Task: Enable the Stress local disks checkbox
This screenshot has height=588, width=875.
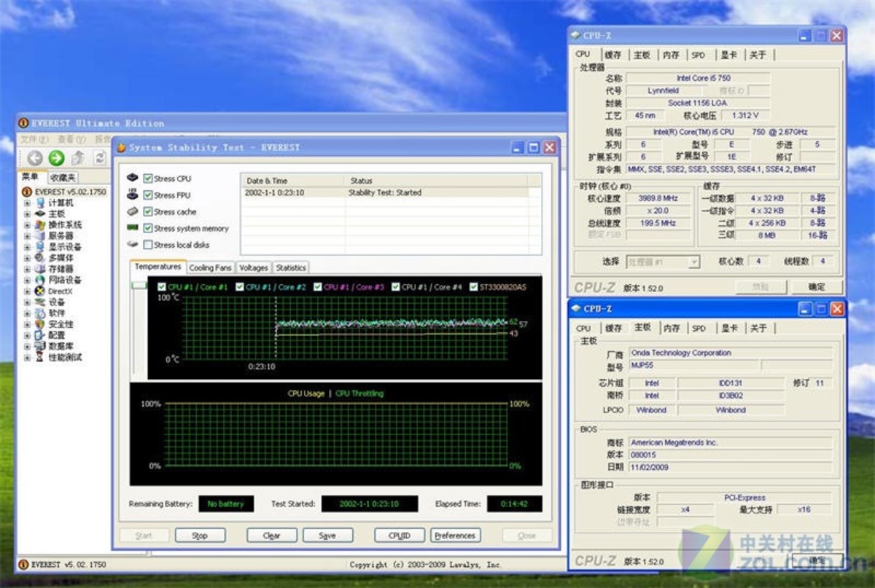Action: (x=148, y=245)
